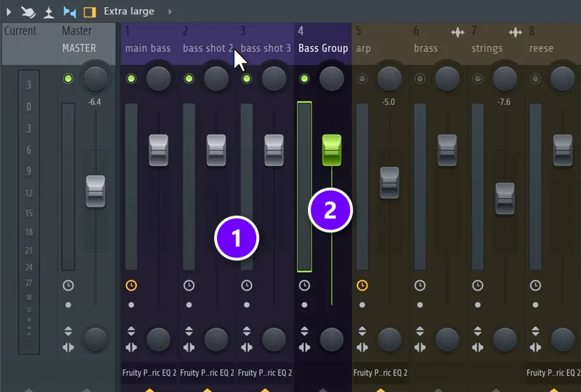Open main bass orange latency clock

(131, 286)
